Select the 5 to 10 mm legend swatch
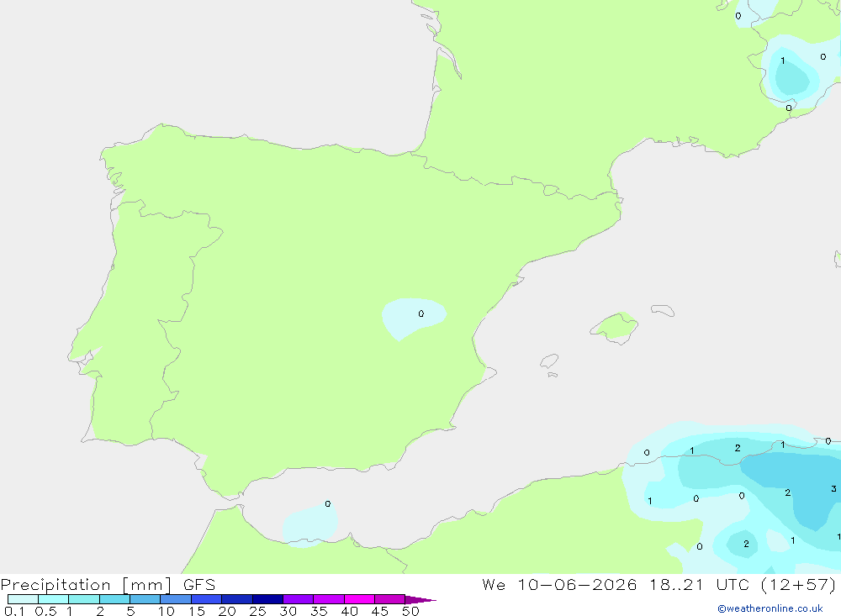The image size is (841, 616). (145, 599)
